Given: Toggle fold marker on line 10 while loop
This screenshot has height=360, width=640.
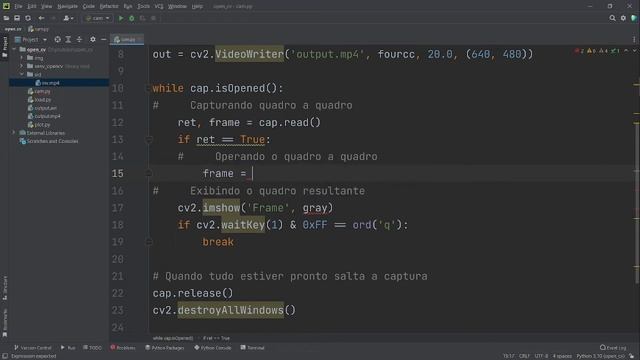Looking at the screenshot, I should (148, 88).
